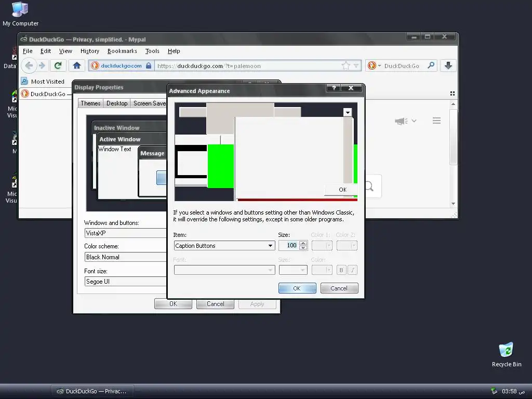
Task: Click the Advanced Appearance help question button
Action: pos(334,88)
